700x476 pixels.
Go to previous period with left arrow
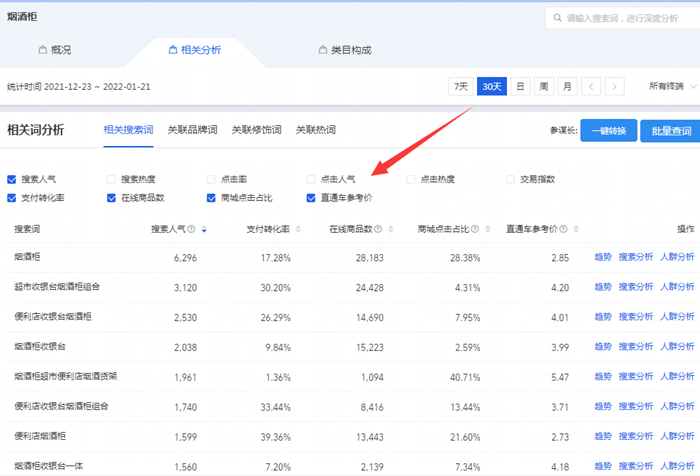pyautogui.click(x=592, y=87)
